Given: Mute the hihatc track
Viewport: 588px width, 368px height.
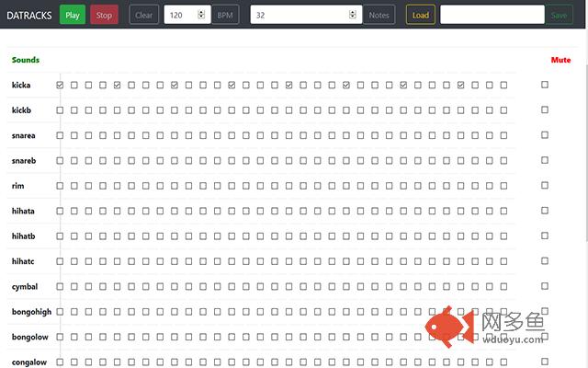Looking at the screenshot, I should tap(545, 261).
